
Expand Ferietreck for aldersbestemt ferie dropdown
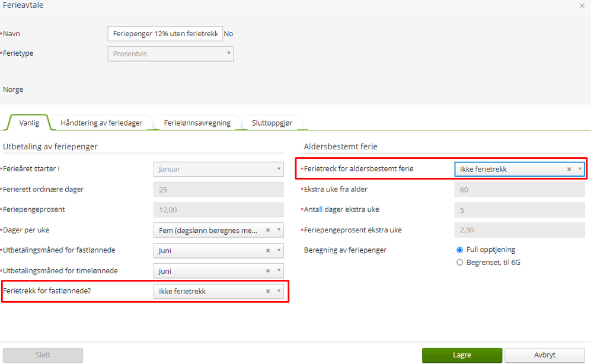(580, 169)
